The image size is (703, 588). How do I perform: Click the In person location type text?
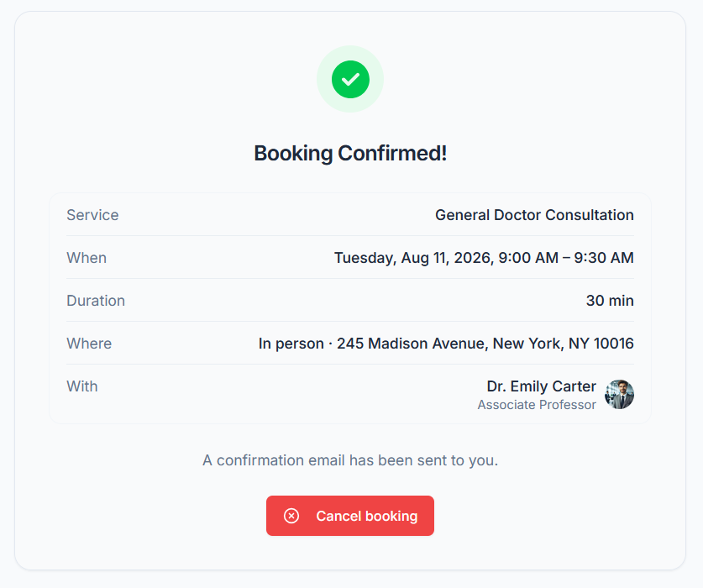pos(291,344)
